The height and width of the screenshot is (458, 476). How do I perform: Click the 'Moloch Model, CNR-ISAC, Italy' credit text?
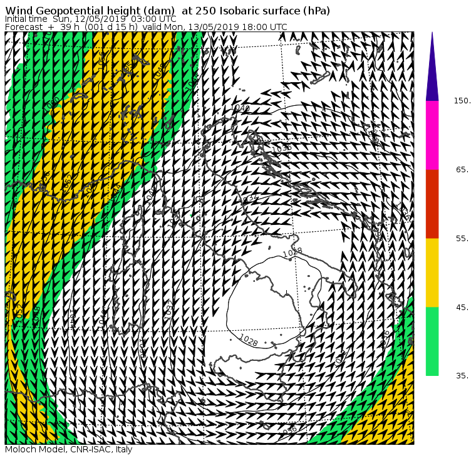[x=69, y=449]
